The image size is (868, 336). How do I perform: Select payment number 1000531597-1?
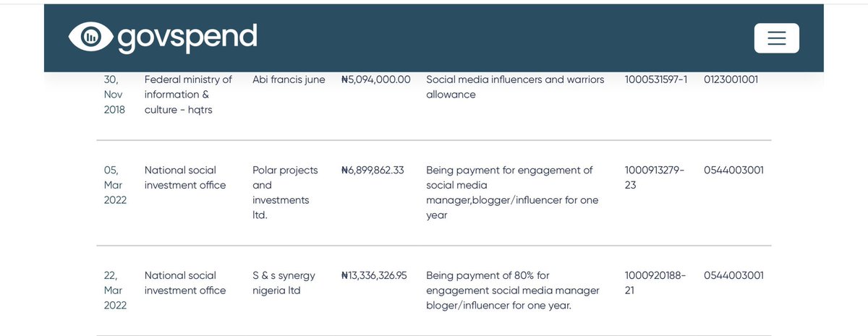click(x=656, y=79)
